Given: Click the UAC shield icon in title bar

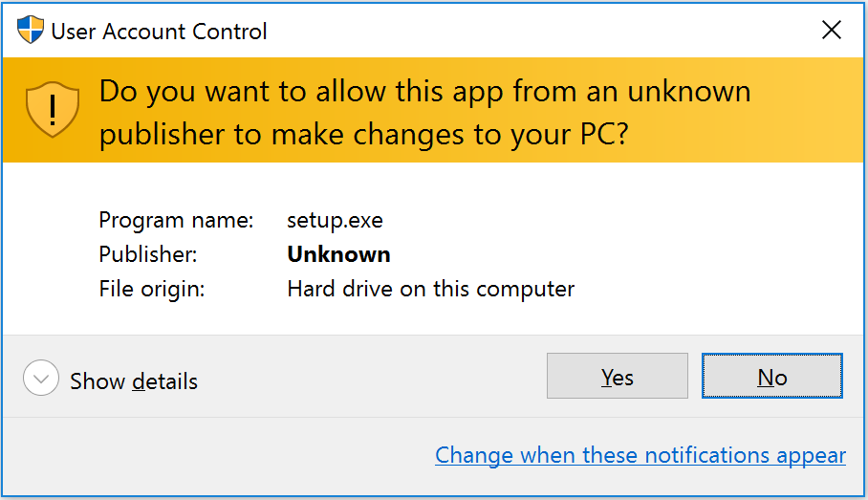Looking at the screenshot, I should click(31, 31).
